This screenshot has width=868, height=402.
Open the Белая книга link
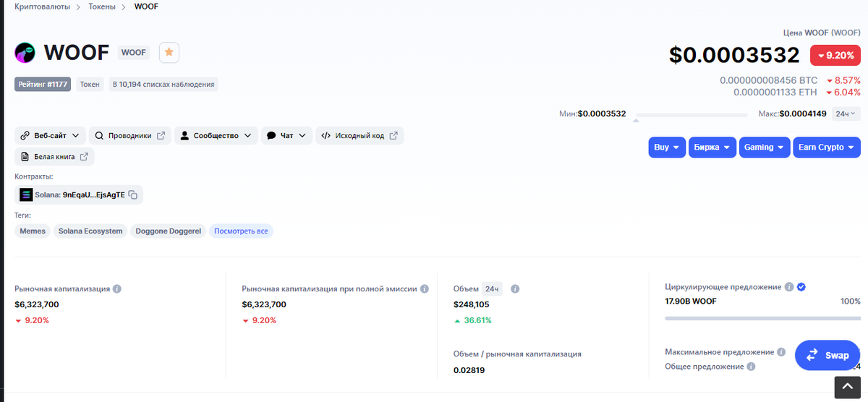click(x=54, y=156)
